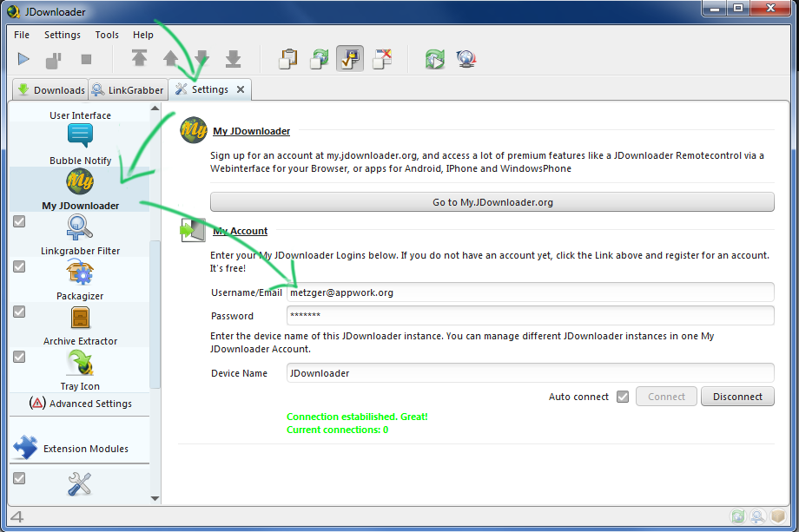Click the auto reconnect toggle icon
The image size is (799, 532).
coord(320,58)
